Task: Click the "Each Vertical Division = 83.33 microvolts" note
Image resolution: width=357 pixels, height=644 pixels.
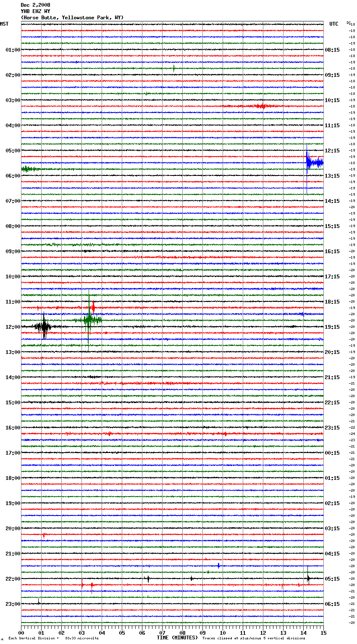Action: (x=53, y=638)
